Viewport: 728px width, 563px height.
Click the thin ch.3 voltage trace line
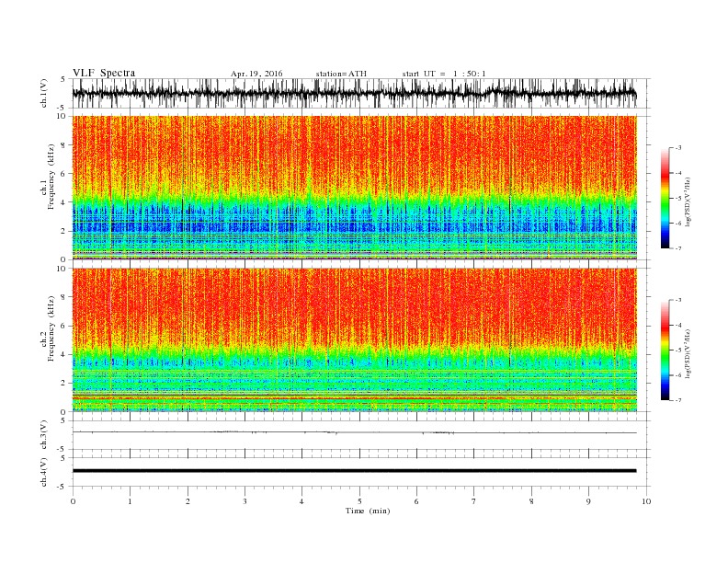pos(354,432)
